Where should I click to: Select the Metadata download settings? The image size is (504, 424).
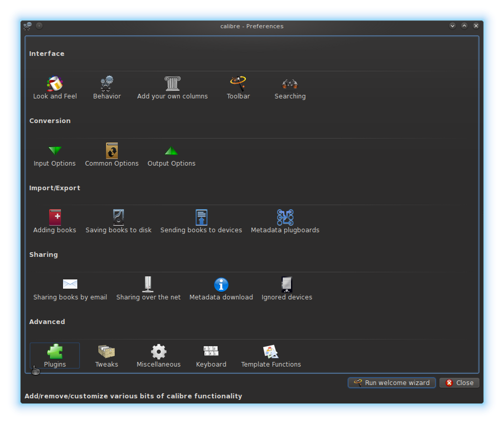coord(221,289)
